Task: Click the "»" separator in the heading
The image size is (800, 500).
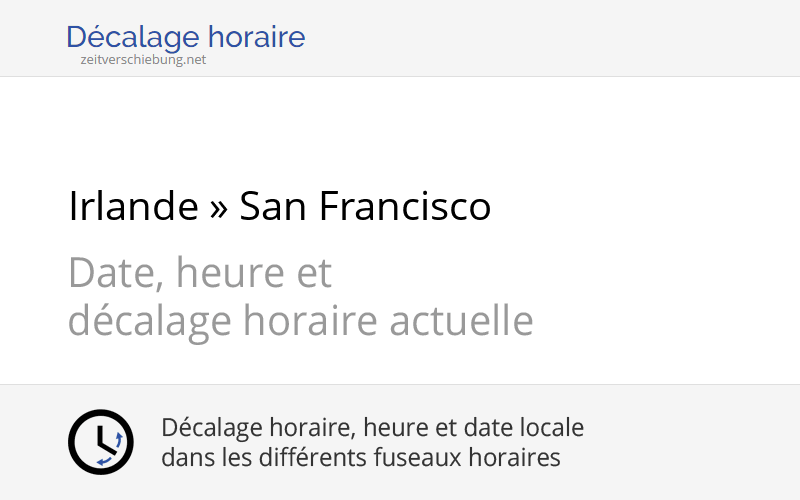Action: pos(218,208)
